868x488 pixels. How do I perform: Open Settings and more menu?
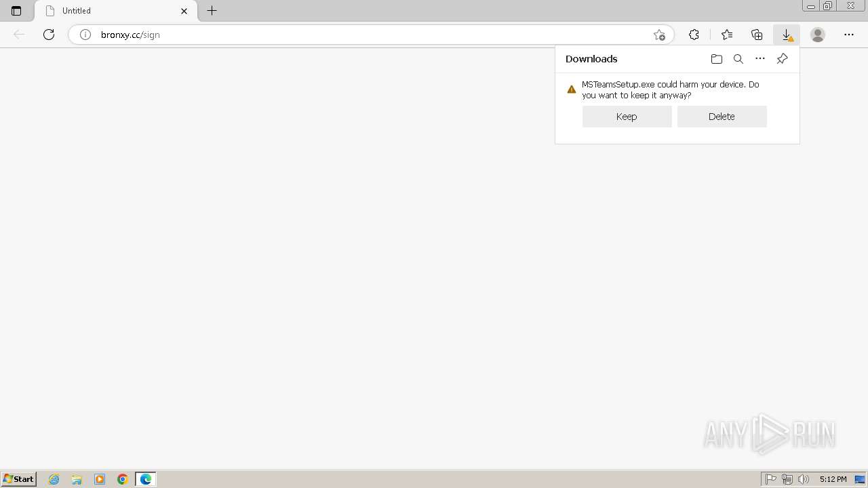(849, 35)
